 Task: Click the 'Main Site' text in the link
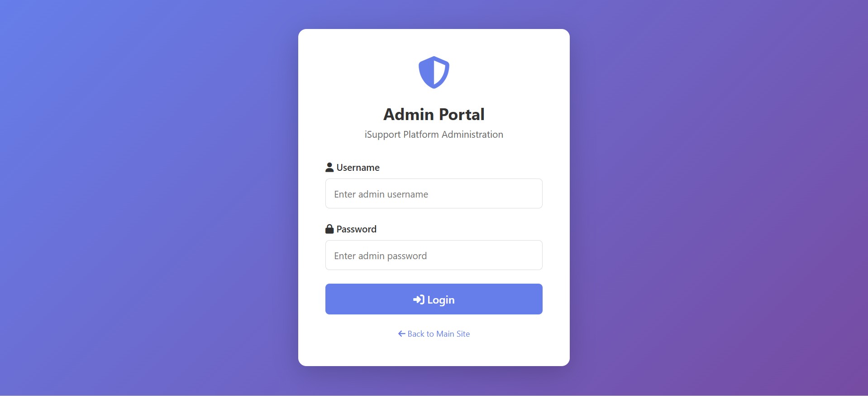(x=453, y=334)
